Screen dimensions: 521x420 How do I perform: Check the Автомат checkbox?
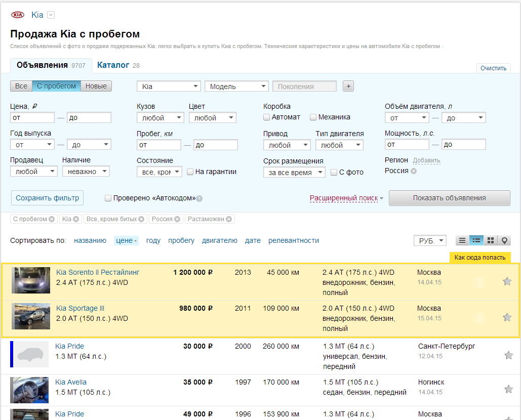coord(266,117)
